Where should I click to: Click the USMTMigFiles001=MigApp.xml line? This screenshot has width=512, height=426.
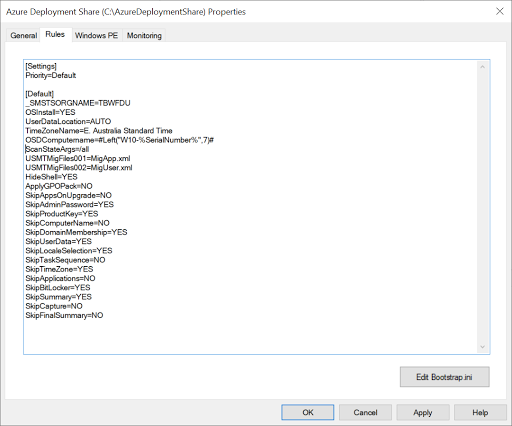point(78,158)
